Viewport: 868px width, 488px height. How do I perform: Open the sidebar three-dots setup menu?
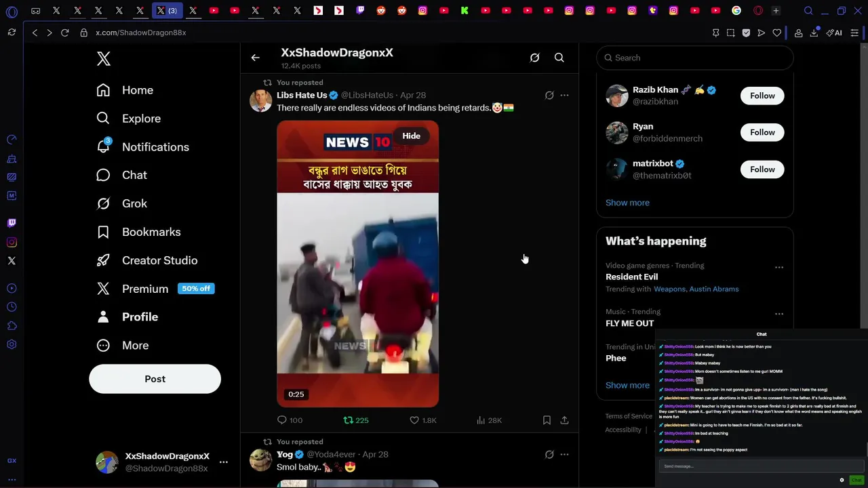pos(12,479)
